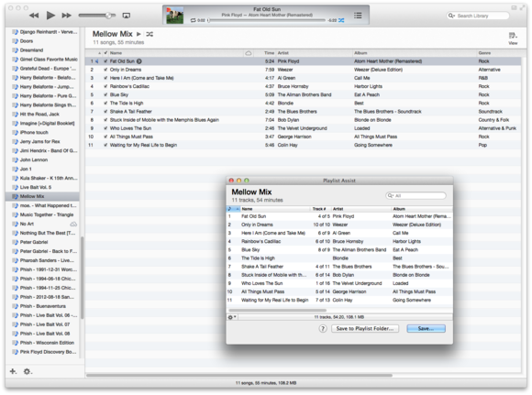Click the Playlist Assist horizontal scrollbar
This screenshot has width=532, height=395.
click(278, 310)
